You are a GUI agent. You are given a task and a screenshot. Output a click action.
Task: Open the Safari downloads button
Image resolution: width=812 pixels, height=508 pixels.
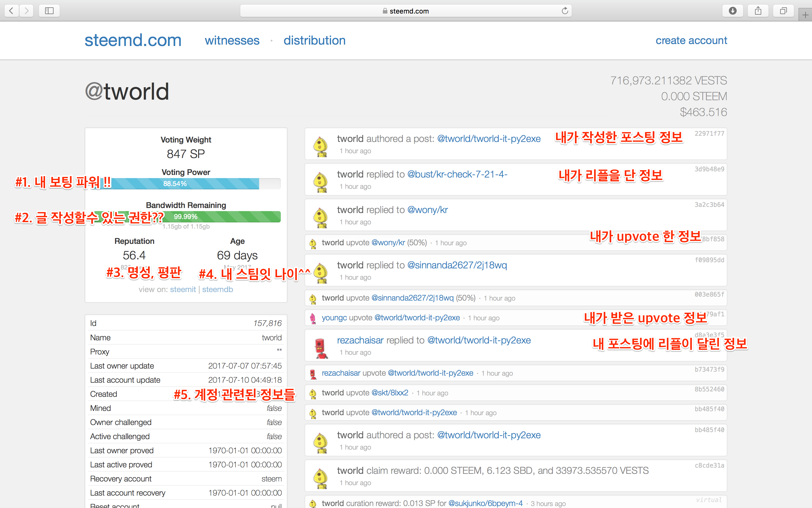pyautogui.click(x=733, y=11)
